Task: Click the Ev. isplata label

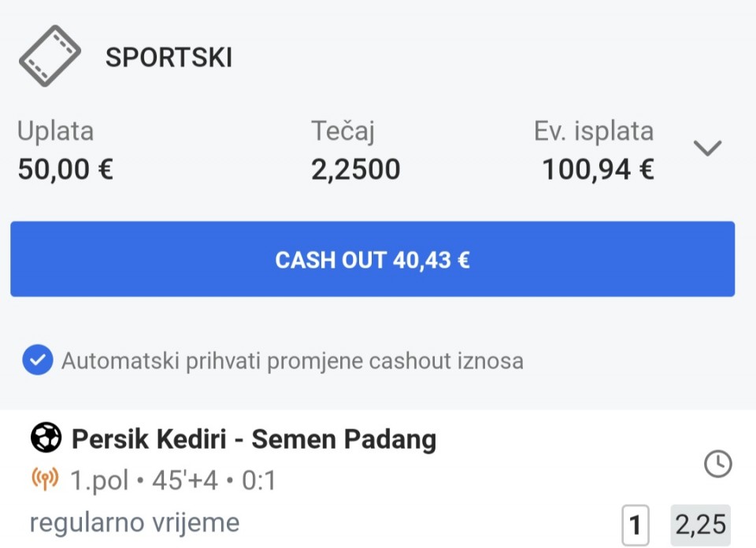Action: point(593,131)
